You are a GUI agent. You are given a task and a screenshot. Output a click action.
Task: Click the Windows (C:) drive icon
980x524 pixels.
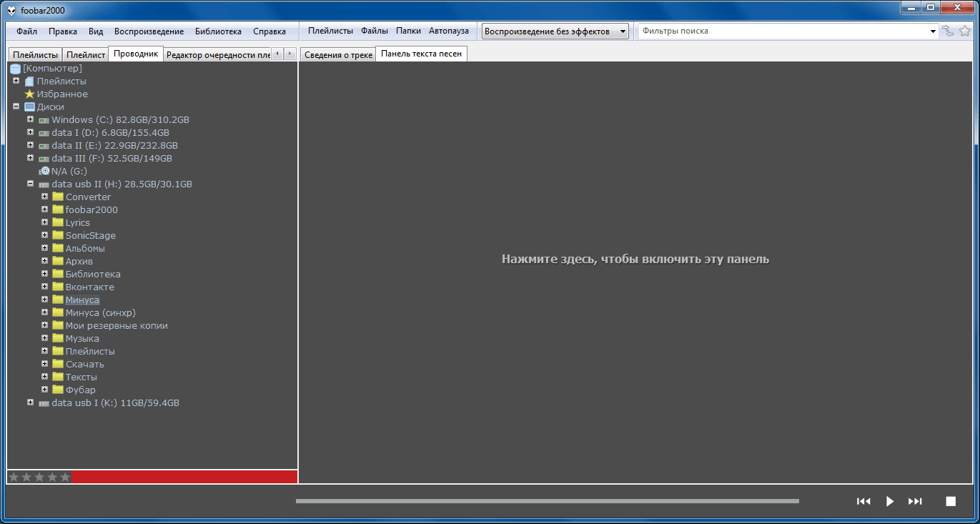pos(44,120)
